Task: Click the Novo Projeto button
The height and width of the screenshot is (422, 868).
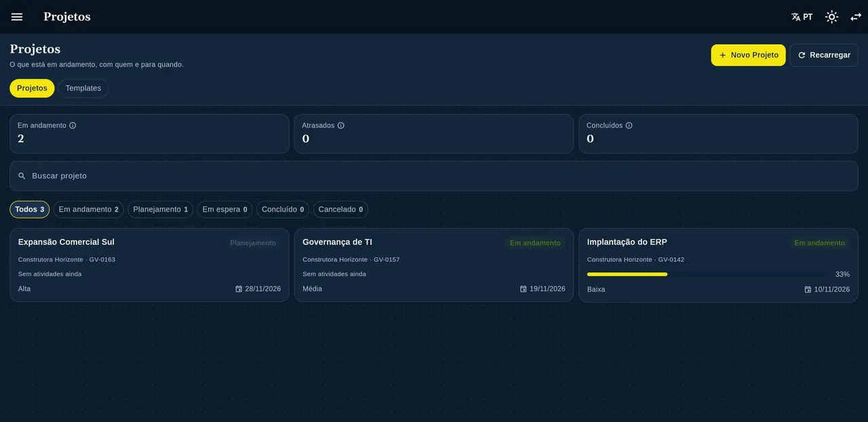Action: coord(749,55)
